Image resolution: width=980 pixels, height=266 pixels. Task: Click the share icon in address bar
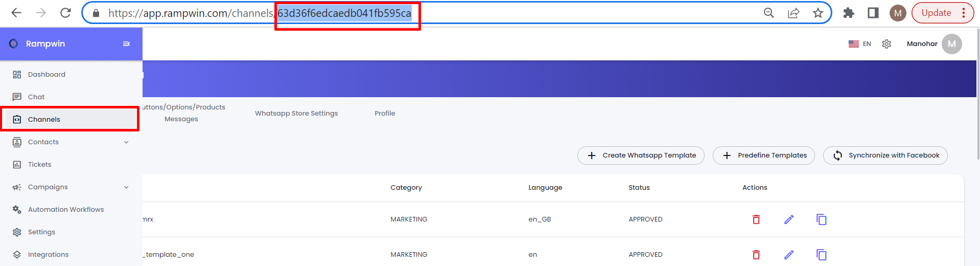coord(793,13)
